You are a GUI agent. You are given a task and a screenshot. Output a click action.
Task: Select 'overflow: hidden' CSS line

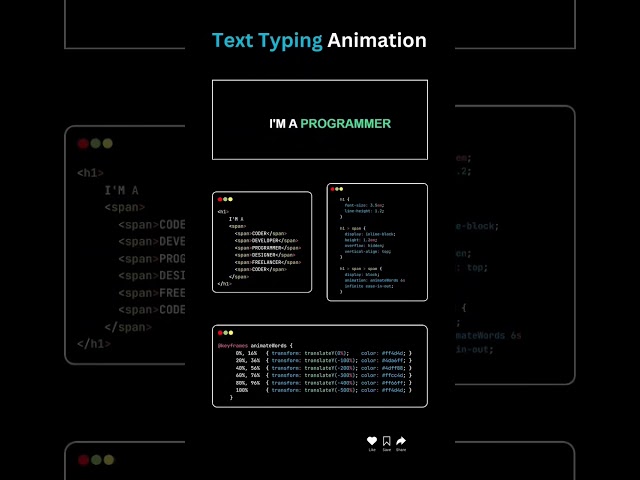click(364, 246)
